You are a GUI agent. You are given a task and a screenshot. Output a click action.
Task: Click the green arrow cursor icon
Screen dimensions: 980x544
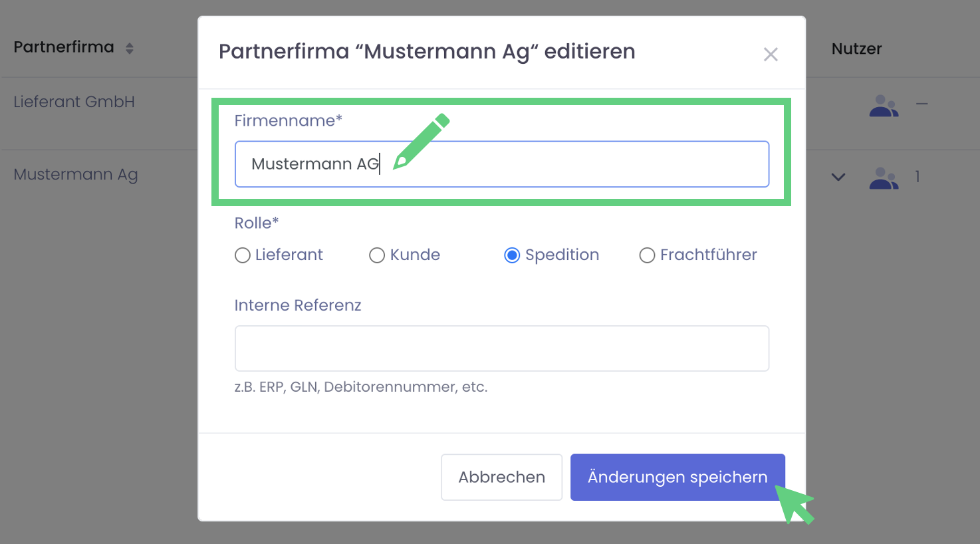tap(795, 505)
